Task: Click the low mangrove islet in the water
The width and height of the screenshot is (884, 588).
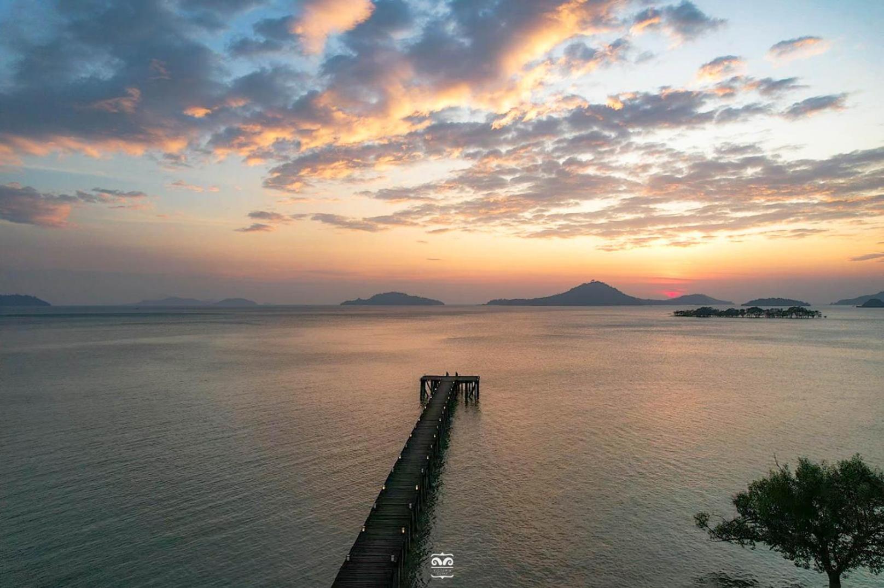Action: coord(747,312)
